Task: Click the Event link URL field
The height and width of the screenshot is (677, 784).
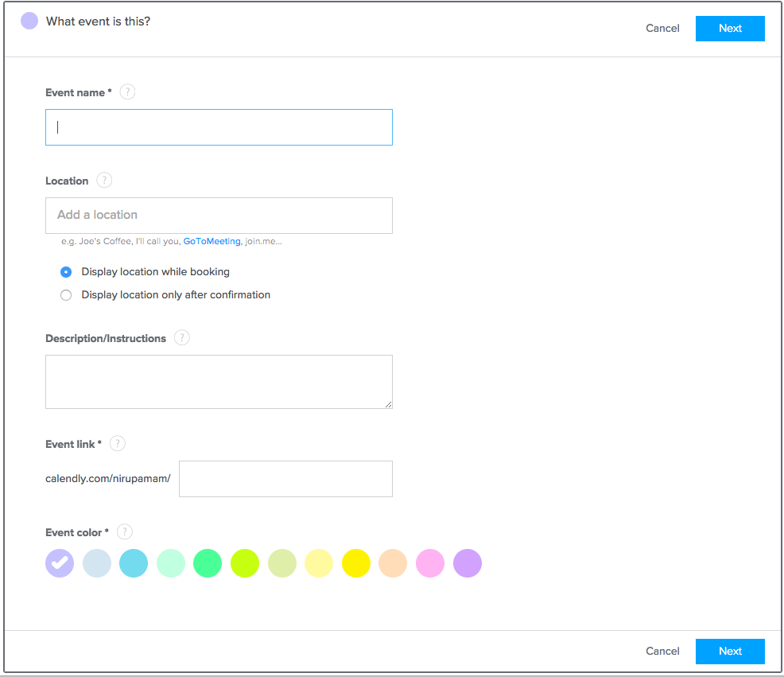Action: pyautogui.click(x=285, y=479)
